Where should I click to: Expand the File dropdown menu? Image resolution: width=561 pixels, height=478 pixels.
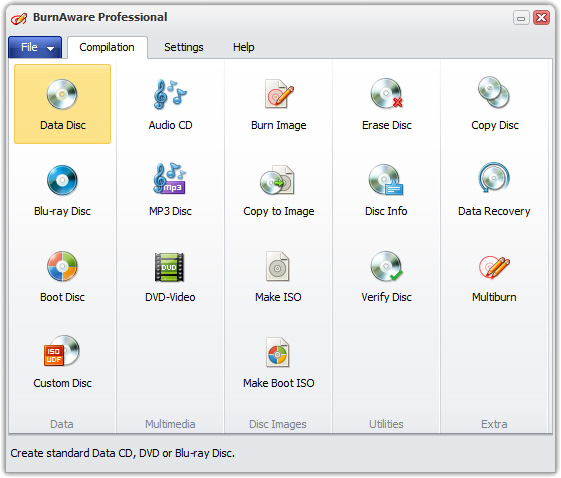[x=35, y=47]
